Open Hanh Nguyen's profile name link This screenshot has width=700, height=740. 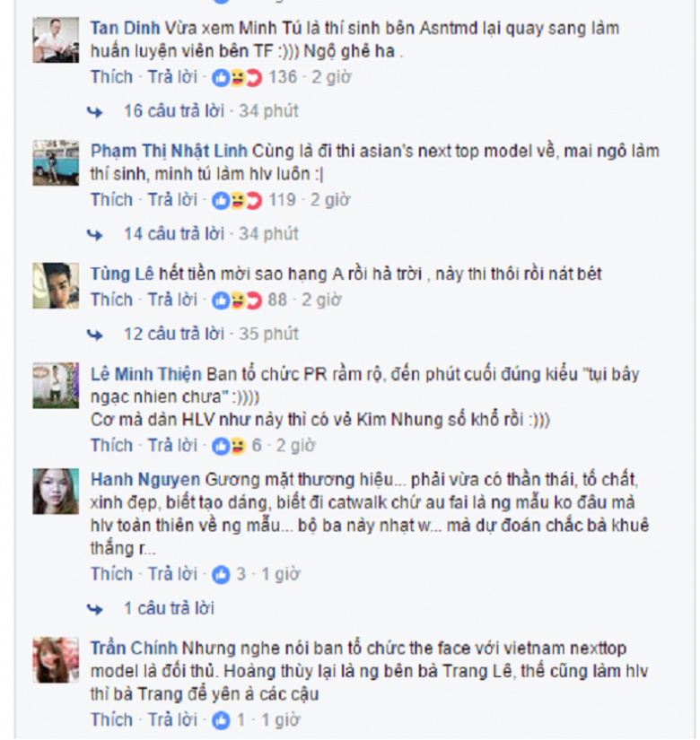click(x=145, y=480)
